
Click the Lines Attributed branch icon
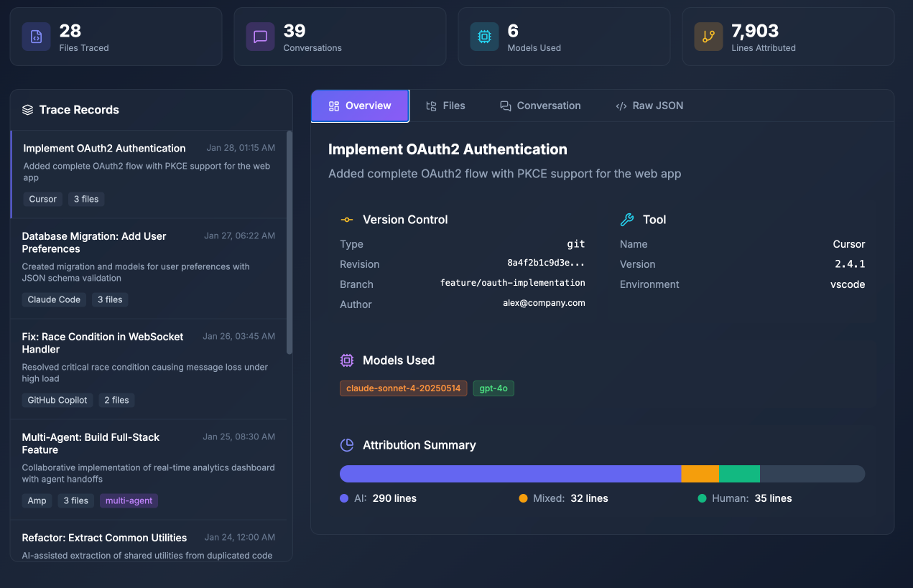(x=708, y=37)
